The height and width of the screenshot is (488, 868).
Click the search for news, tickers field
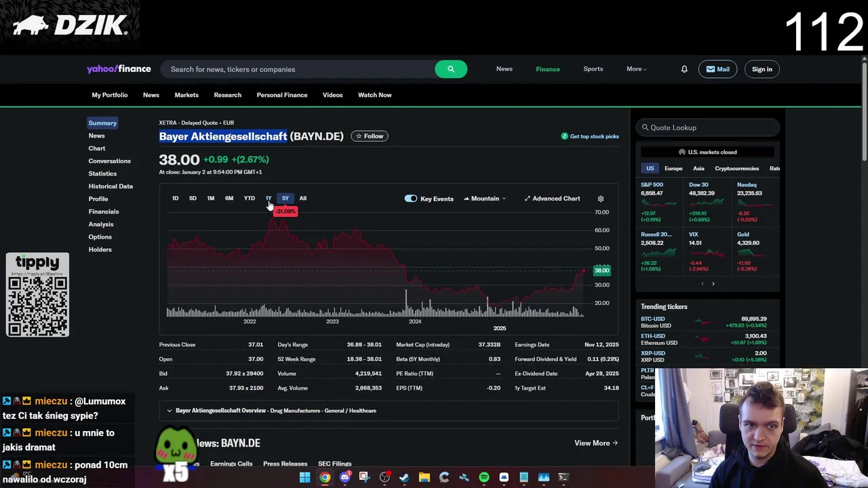pos(298,69)
